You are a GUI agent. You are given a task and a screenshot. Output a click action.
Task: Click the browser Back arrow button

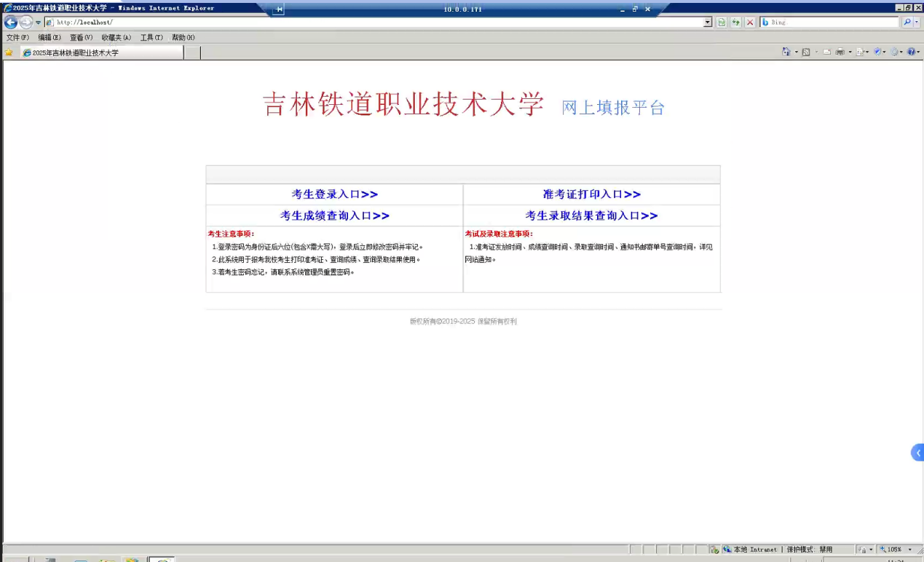(x=10, y=23)
